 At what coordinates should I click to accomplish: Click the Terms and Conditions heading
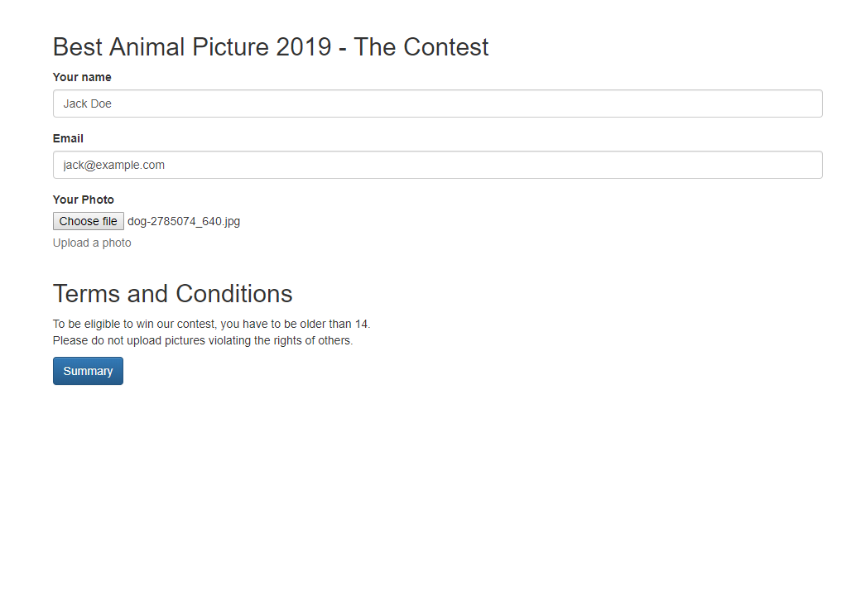(172, 294)
